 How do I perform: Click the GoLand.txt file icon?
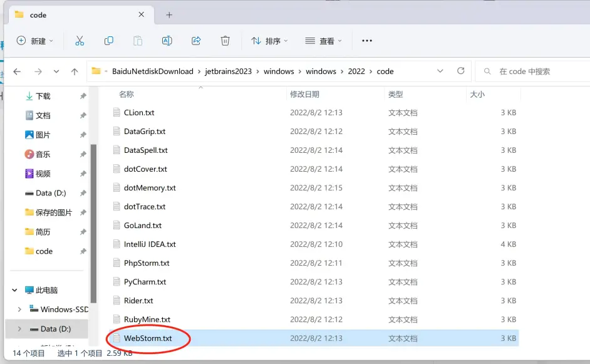(x=116, y=225)
